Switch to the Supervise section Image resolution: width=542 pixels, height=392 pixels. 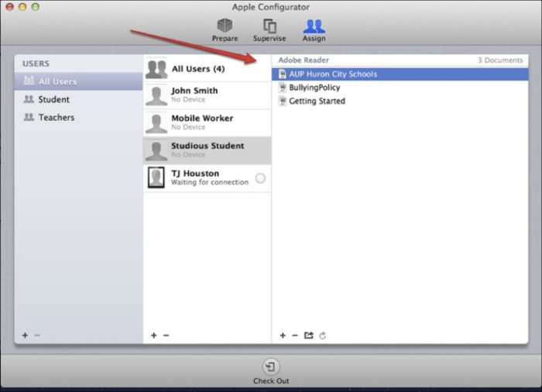coord(269,30)
